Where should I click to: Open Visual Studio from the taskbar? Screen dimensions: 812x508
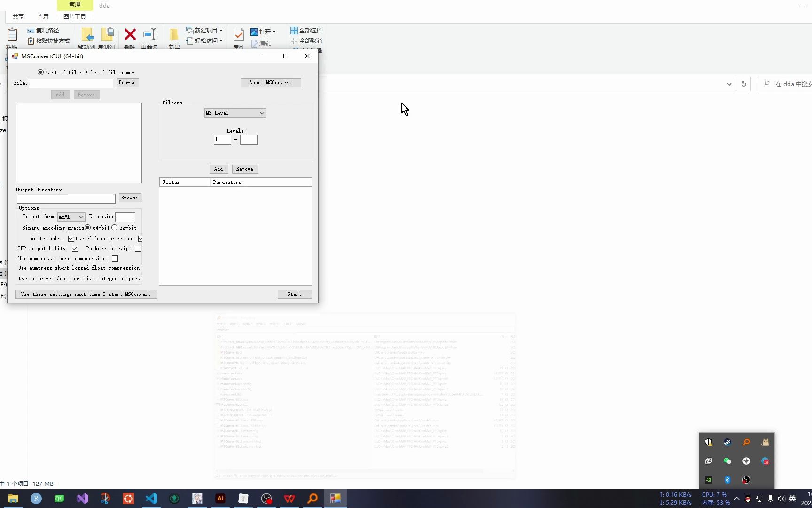82,499
